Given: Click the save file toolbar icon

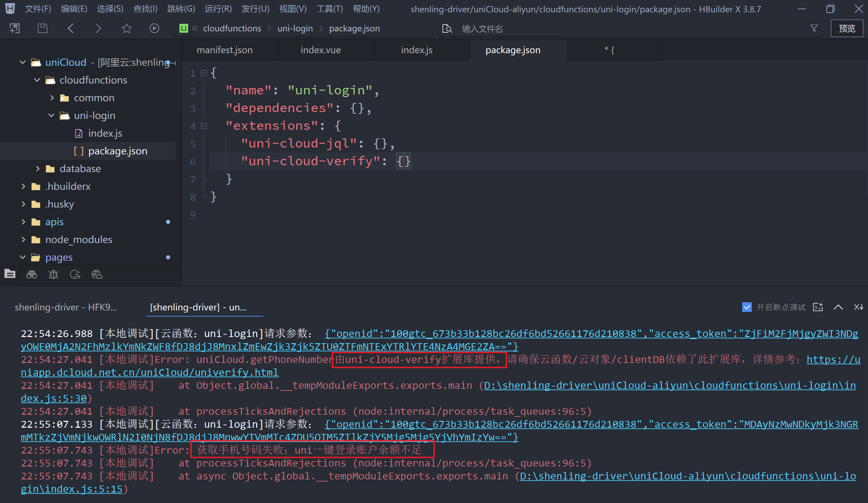Looking at the screenshot, I should point(42,28).
